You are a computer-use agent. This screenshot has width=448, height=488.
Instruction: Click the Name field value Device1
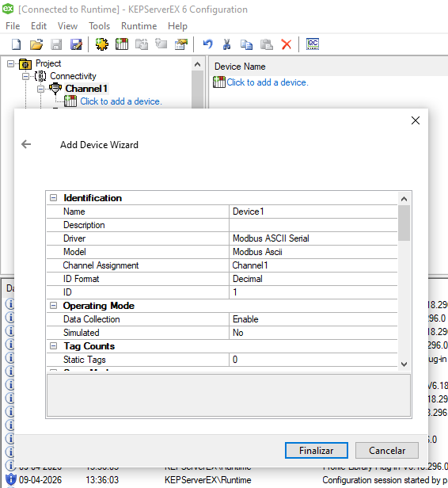click(313, 212)
